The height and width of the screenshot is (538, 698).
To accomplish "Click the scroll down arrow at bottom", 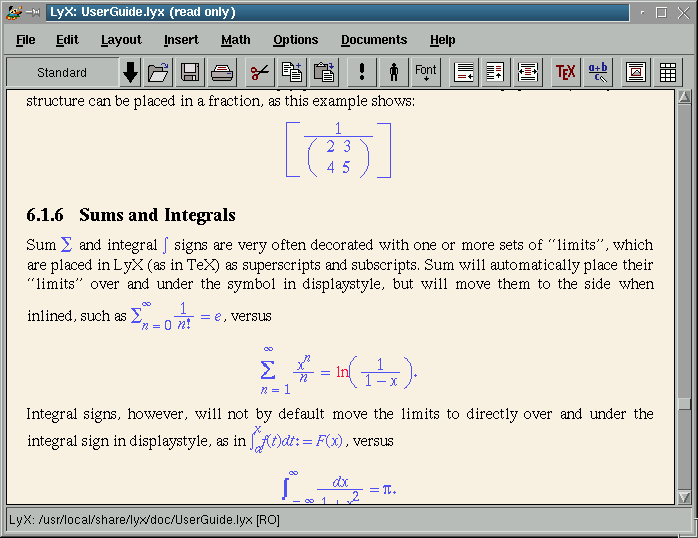I will point(684,497).
